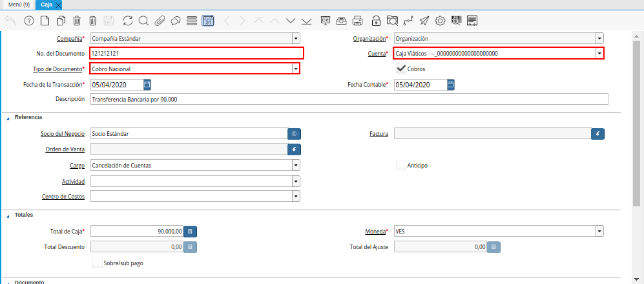Viewport: 644px width, 284px height.
Task: Click the paper plane Request icon
Action: pyautogui.click(x=424, y=21)
